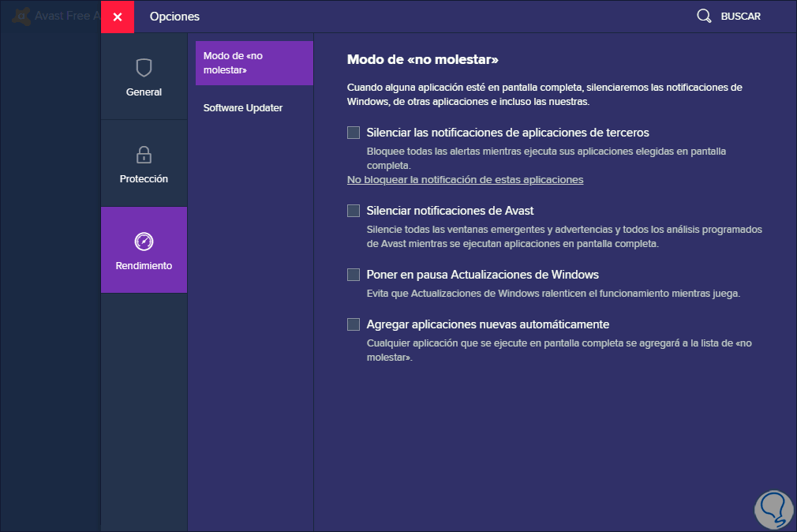This screenshot has width=797, height=532.
Task: Open the Software Updater section
Action: pos(243,108)
